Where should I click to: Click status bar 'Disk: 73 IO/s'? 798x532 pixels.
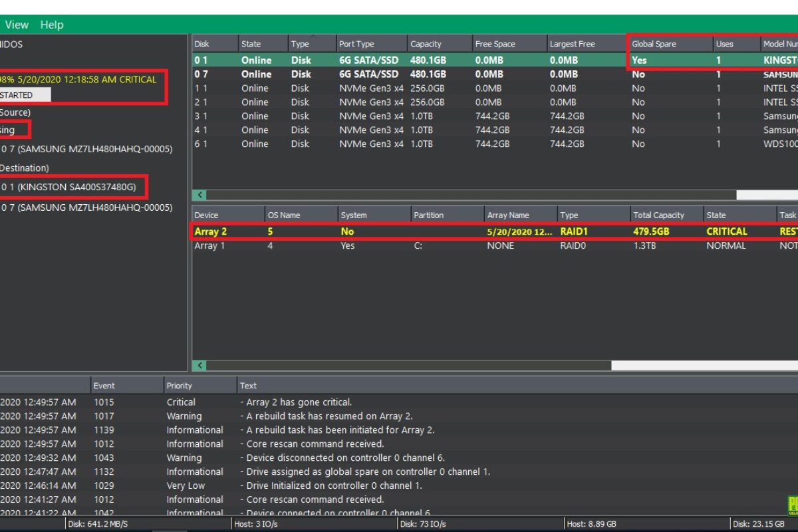coord(422,523)
